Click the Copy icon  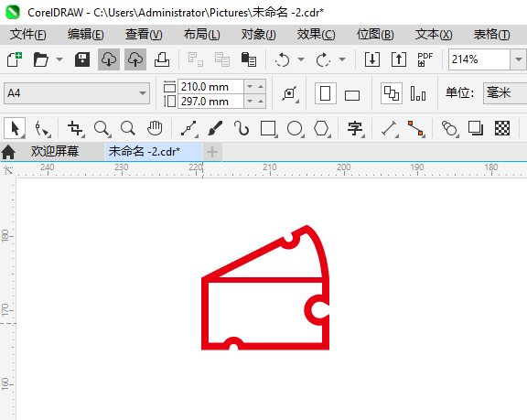(221, 59)
